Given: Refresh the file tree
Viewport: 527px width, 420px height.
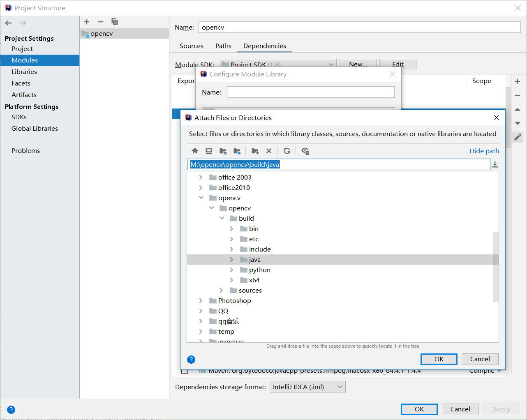Looking at the screenshot, I should coord(287,151).
